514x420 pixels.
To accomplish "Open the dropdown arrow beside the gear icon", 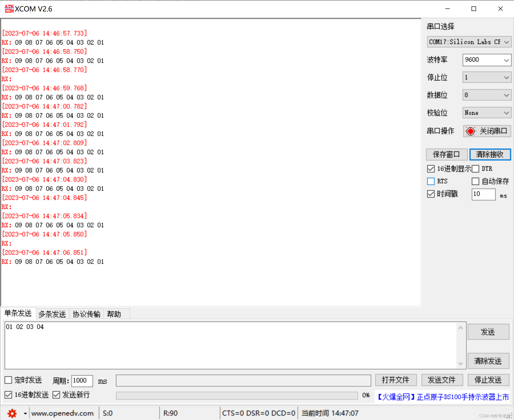I will 25,413.
